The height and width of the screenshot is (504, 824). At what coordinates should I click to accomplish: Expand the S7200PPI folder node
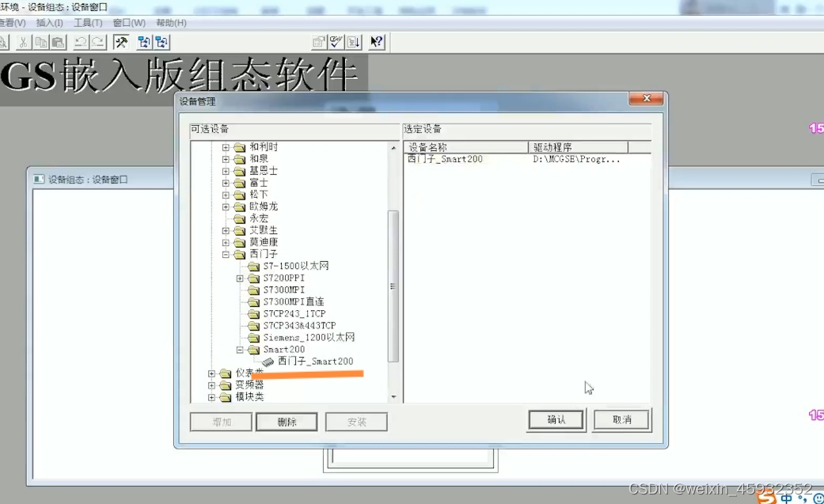240,279
